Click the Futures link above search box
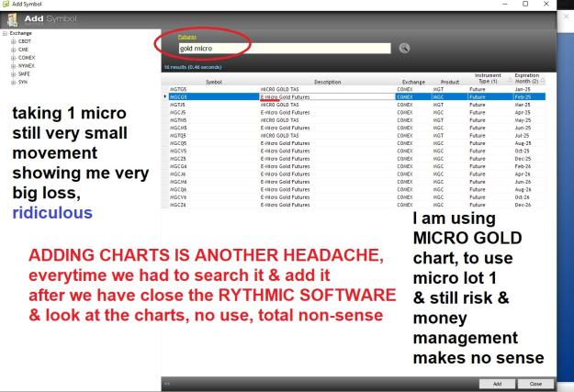Viewport: 574px width, 392px height. pyautogui.click(x=187, y=37)
